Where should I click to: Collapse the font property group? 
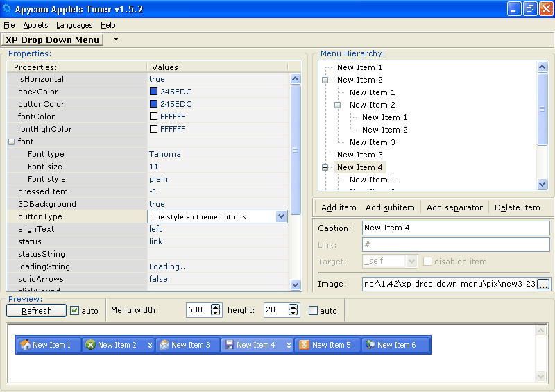pos(11,142)
